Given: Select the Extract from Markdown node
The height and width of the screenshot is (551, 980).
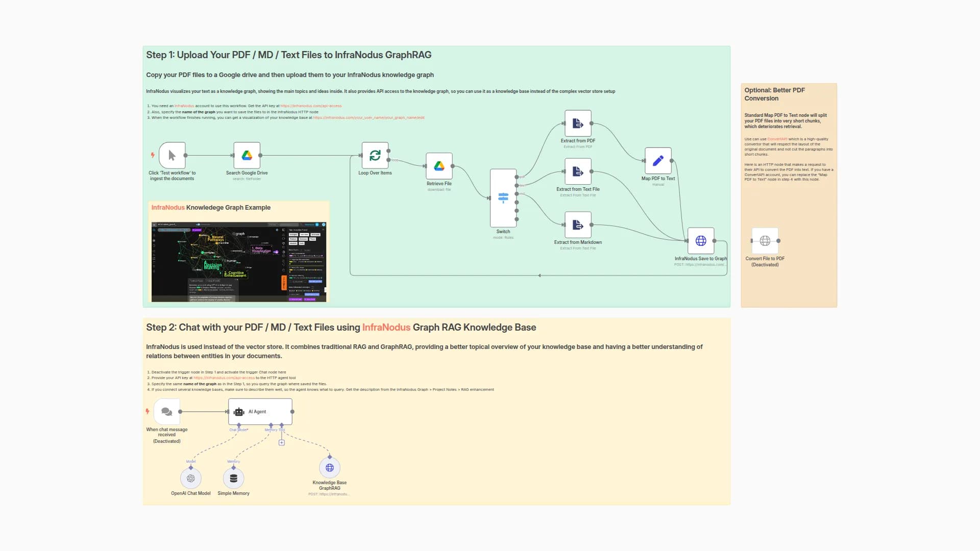Looking at the screenshot, I should point(578,225).
